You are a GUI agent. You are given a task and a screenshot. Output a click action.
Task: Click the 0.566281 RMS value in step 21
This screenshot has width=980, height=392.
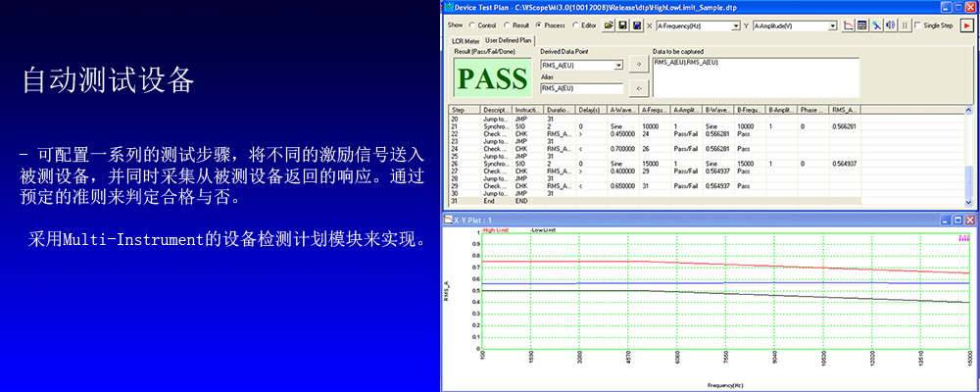pyautogui.click(x=844, y=125)
